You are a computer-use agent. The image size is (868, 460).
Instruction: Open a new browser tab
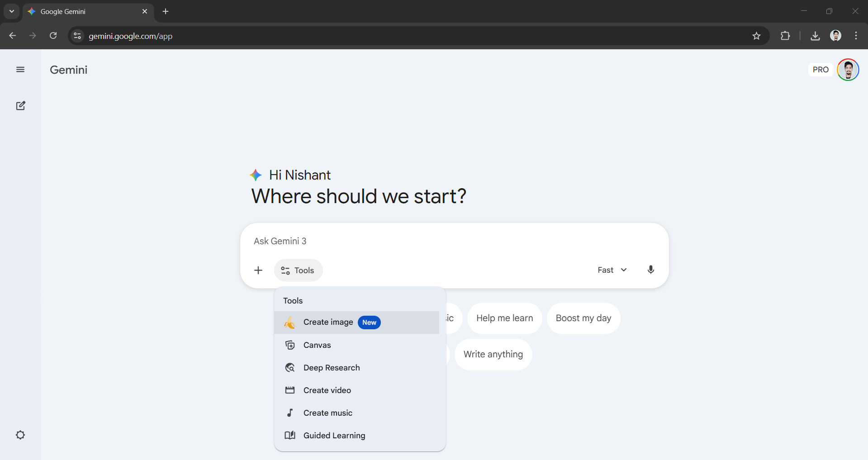(166, 11)
